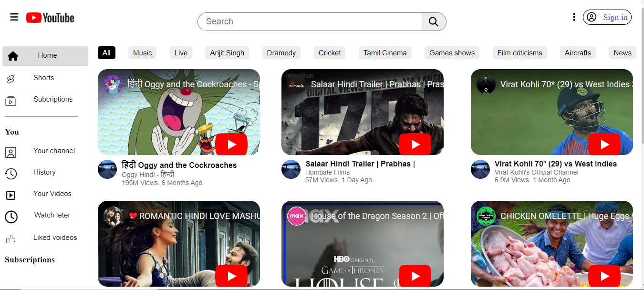The height and width of the screenshot is (290, 644).
Task: Click the Your channel person icon
Action: tap(10, 152)
